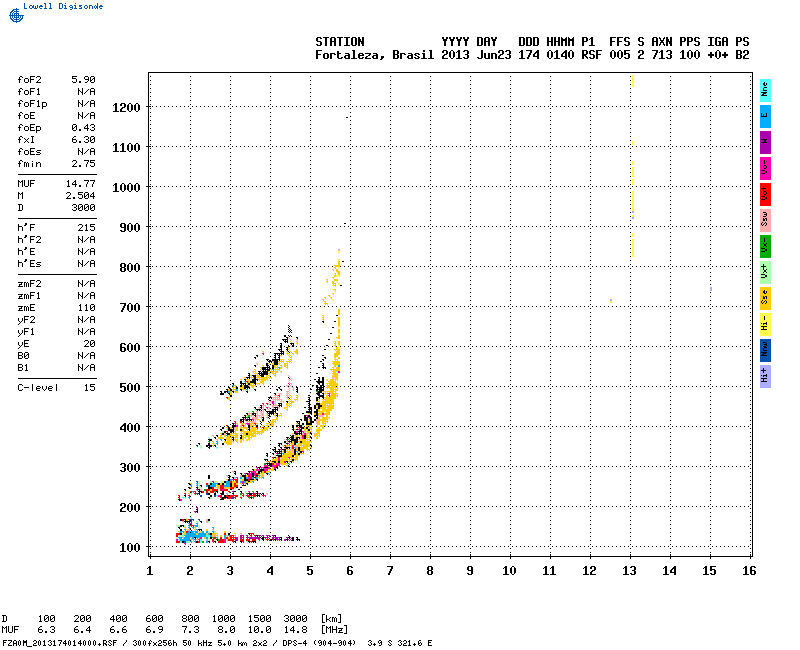Click the 1200 km y-axis label
The image size is (800, 650).
[126, 108]
